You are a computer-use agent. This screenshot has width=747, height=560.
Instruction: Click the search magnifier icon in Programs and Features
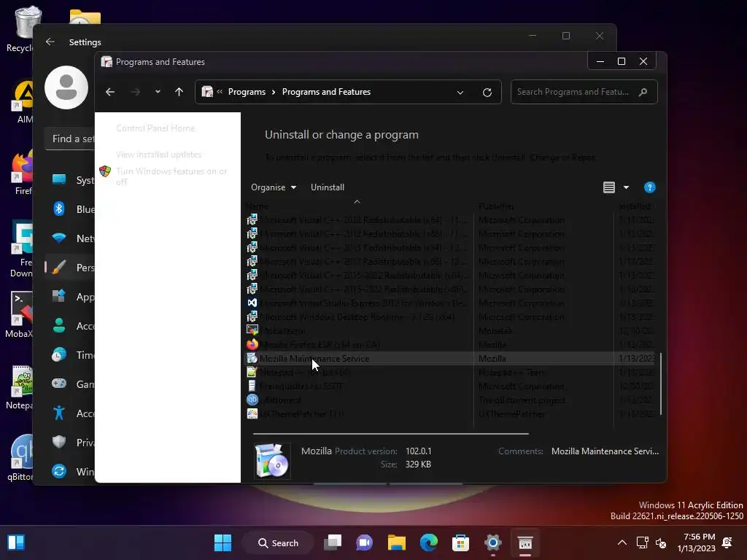[643, 92]
